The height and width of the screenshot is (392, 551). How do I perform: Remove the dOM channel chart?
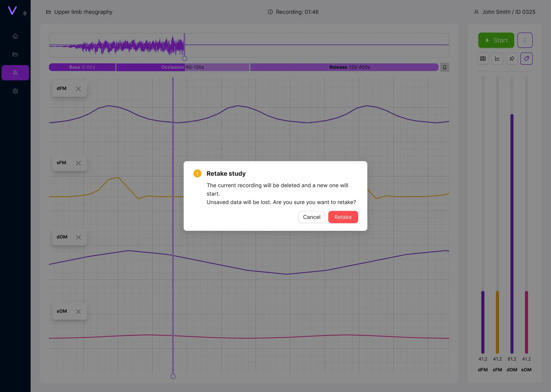pyautogui.click(x=78, y=237)
